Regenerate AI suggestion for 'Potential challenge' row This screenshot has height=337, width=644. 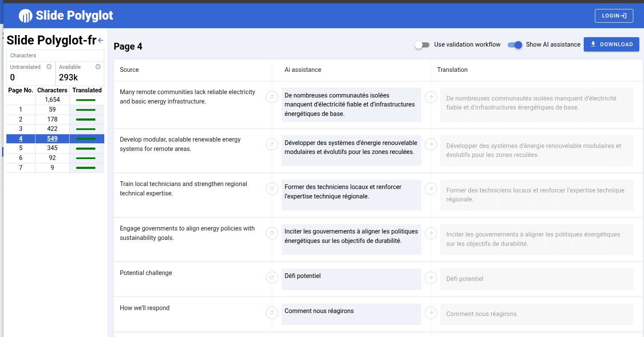click(272, 278)
